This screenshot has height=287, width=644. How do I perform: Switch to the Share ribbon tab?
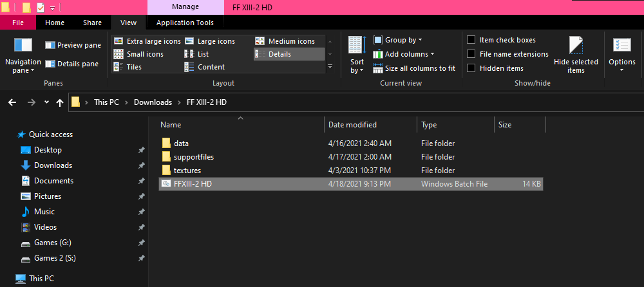[x=92, y=23]
